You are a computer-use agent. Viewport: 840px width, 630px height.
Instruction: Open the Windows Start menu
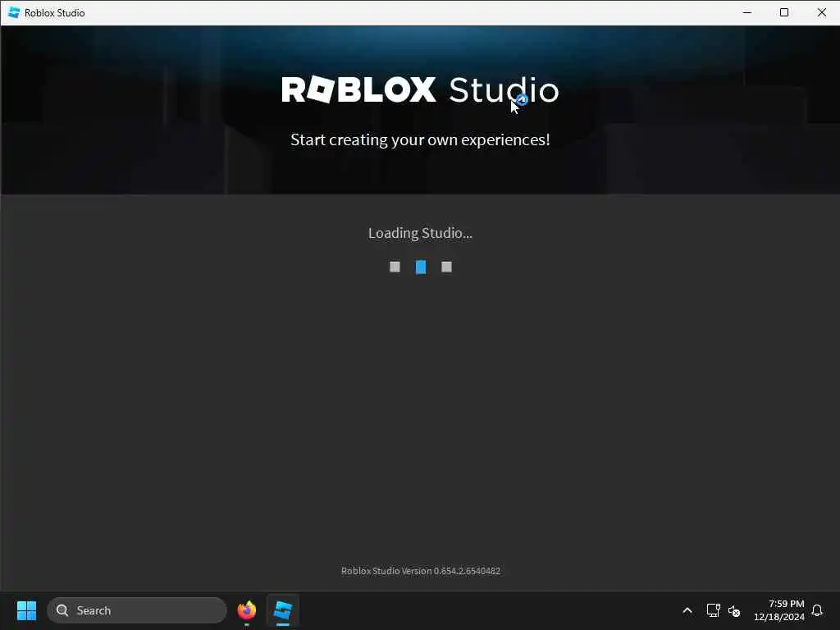(26, 610)
